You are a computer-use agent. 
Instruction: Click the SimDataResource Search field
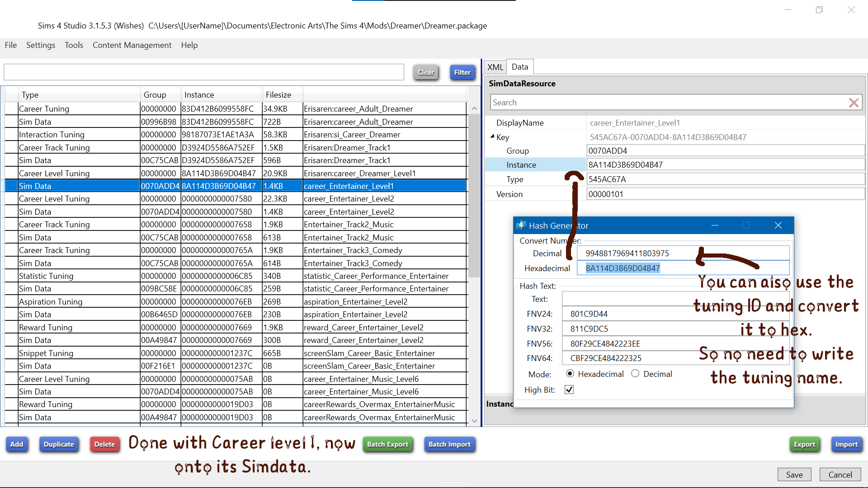[669, 103]
